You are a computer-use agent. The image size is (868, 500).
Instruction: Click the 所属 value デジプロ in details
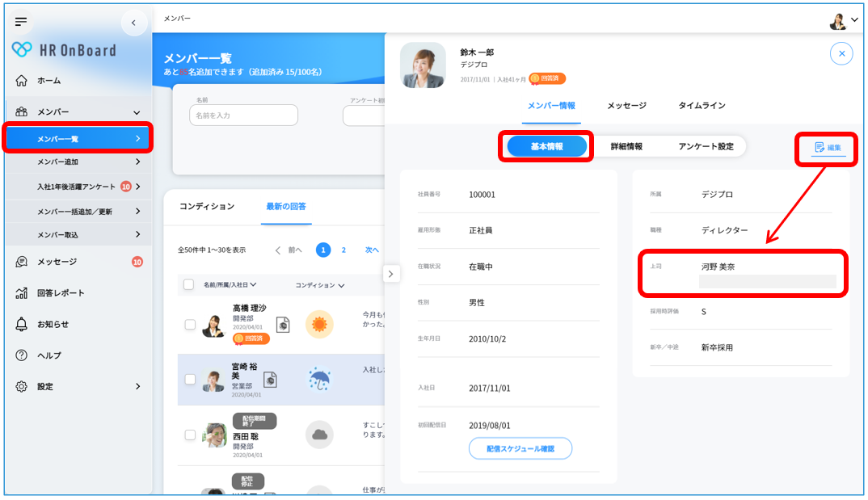(718, 195)
